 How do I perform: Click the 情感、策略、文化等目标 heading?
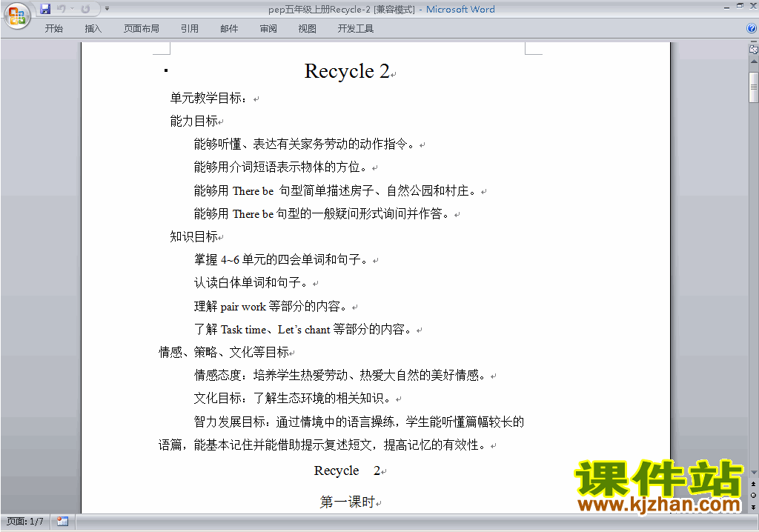(x=224, y=353)
